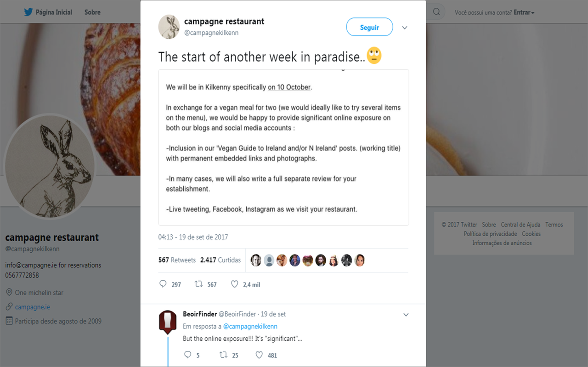The image size is (588, 367).
Task: View the 567 Retweets list
Action: tap(177, 260)
